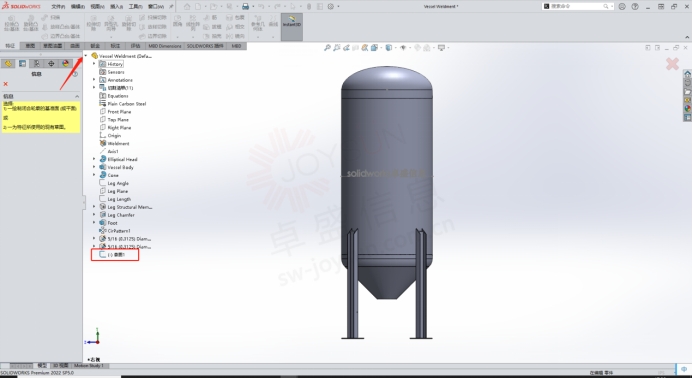Open the FeatureManager design tree tab
The width and height of the screenshot is (693, 378).
pos(8,64)
